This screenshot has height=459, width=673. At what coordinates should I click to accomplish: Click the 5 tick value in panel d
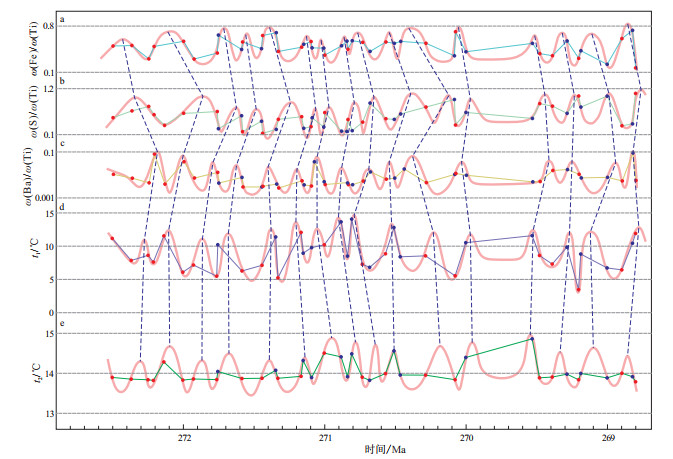coord(52,280)
